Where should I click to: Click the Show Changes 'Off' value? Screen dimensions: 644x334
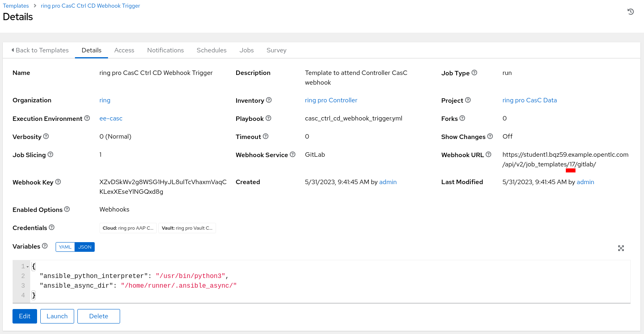click(507, 137)
